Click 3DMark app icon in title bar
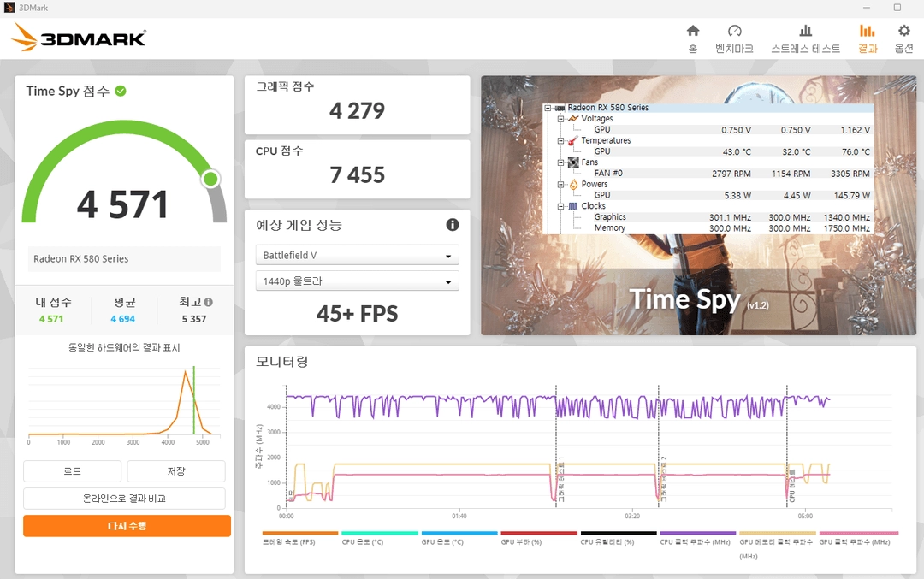Screen dimensions: 924x579 click(9, 8)
